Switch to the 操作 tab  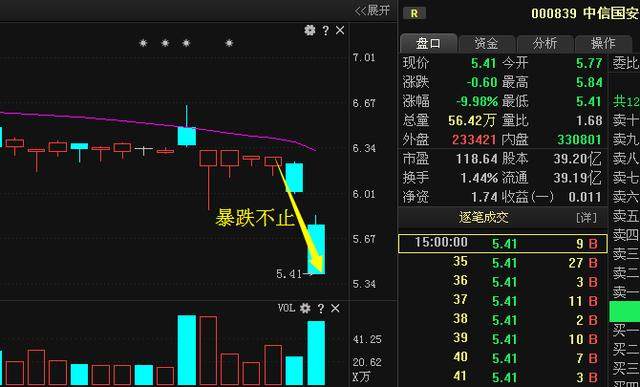pos(603,43)
